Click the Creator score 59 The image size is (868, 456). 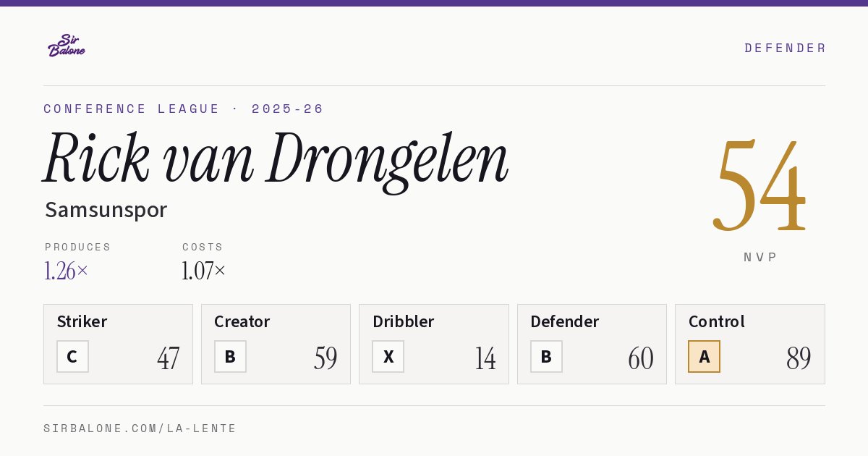point(325,358)
